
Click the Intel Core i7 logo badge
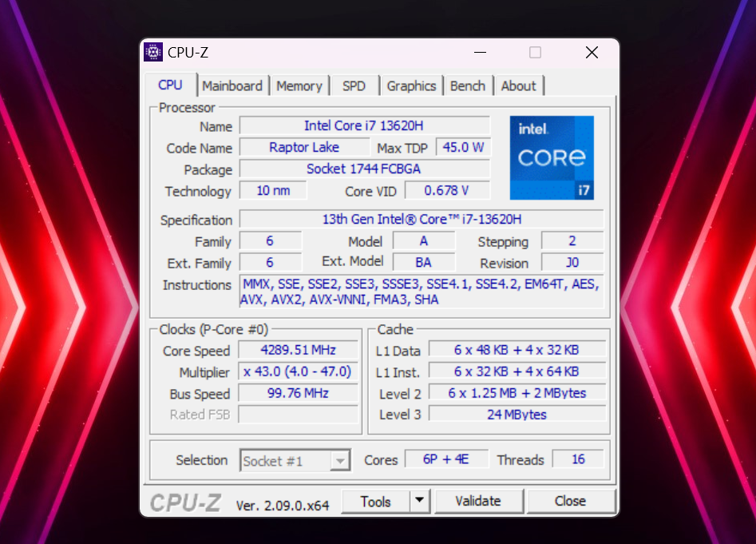tap(552, 157)
